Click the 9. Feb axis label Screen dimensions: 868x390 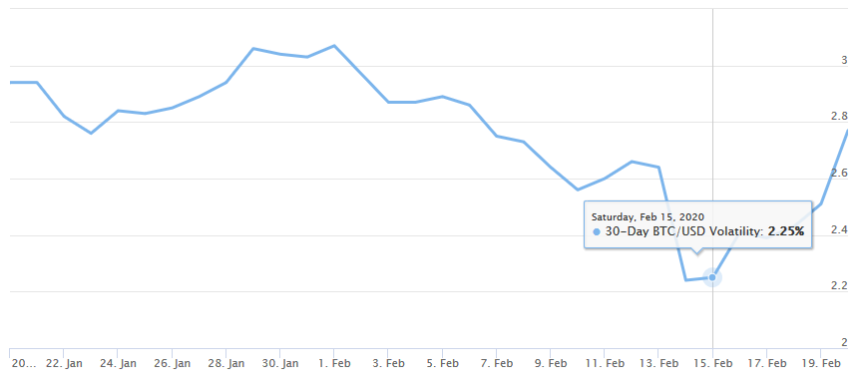click(x=551, y=363)
